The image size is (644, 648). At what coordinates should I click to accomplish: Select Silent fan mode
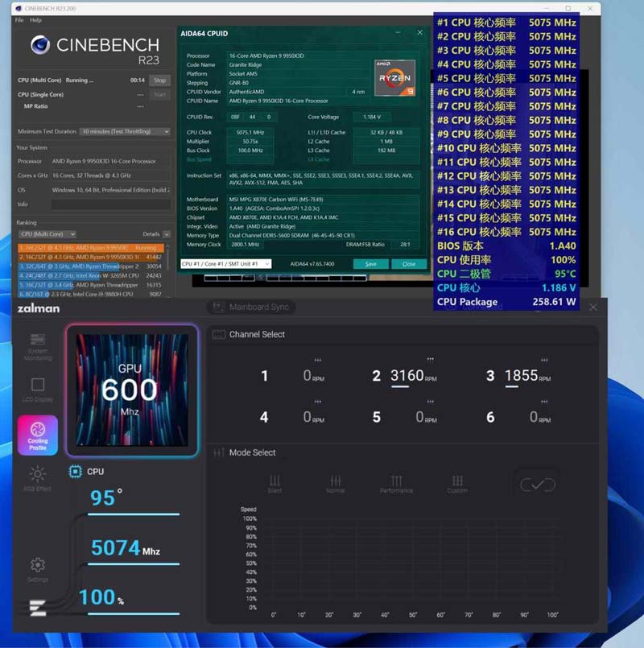click(x=275, y=484)
